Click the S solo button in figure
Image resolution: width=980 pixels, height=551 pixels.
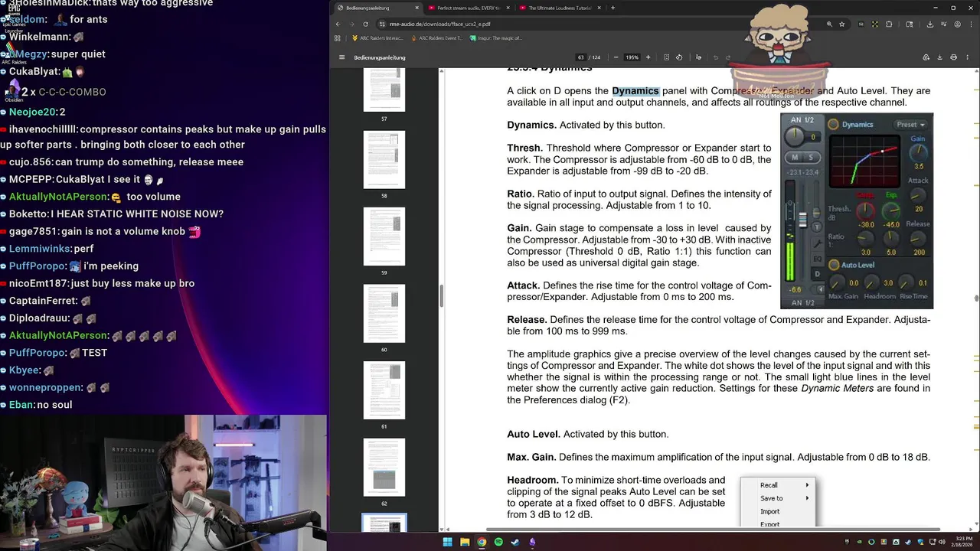click(811, 157)
